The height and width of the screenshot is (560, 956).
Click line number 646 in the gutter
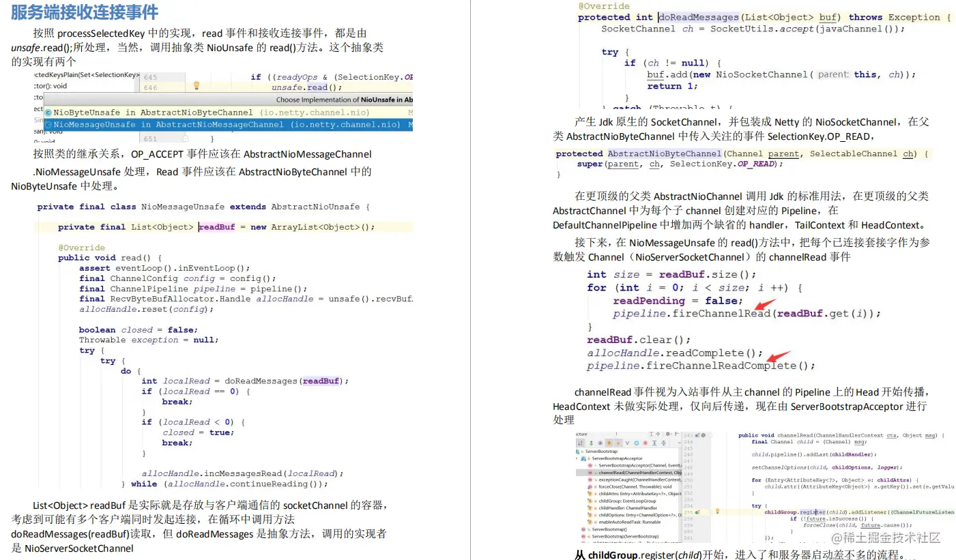point(150,87)
